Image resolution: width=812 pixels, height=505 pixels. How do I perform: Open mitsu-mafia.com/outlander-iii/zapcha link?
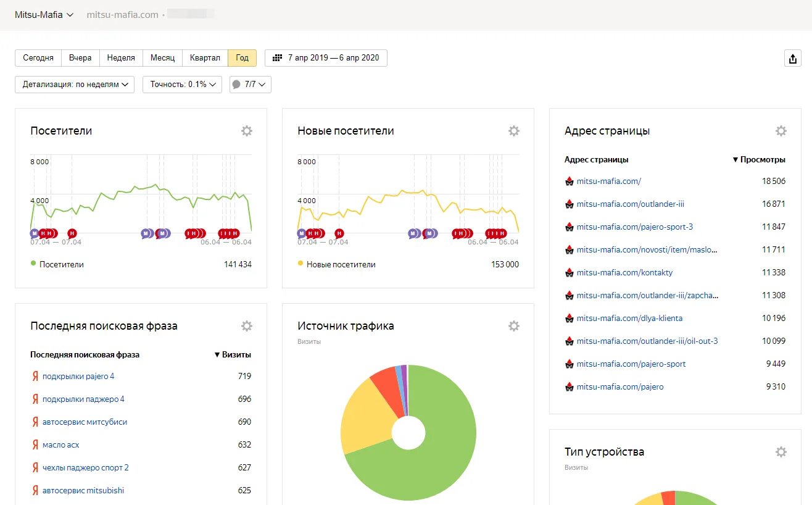click(648, 295)
